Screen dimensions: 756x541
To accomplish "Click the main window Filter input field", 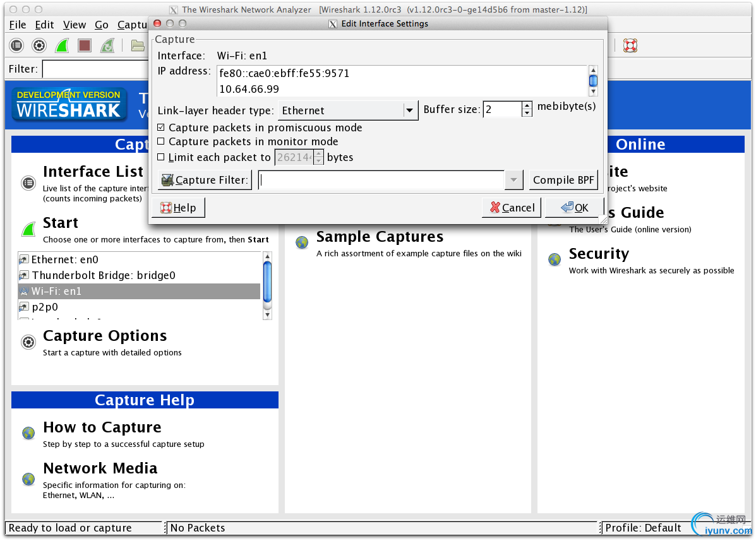I will 95,69.
